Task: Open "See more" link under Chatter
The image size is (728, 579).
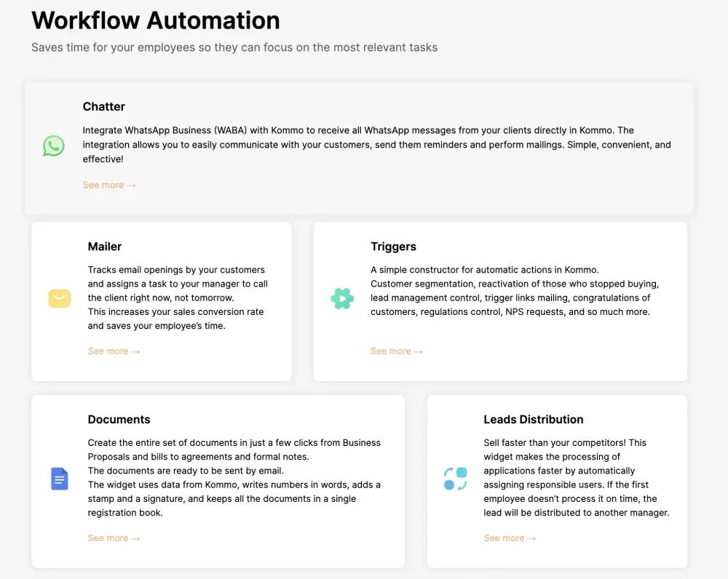Action: pos(109,185)
